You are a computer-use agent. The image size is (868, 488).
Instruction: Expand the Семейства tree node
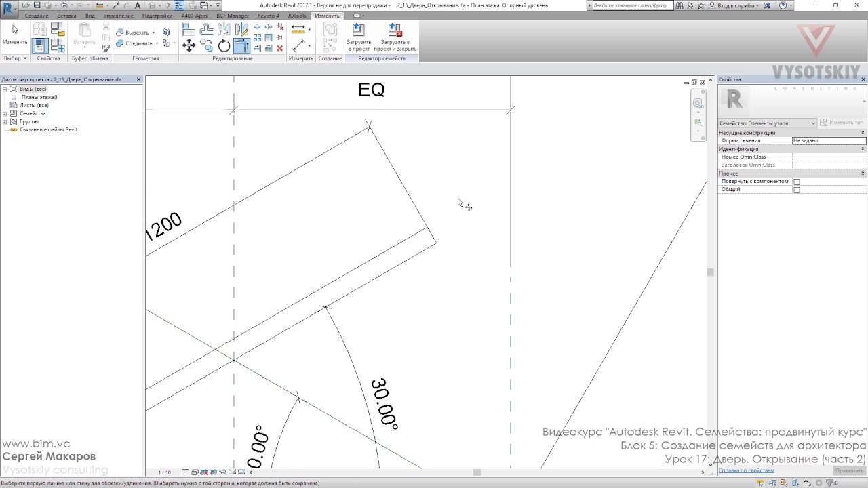[x=5, y=113]
